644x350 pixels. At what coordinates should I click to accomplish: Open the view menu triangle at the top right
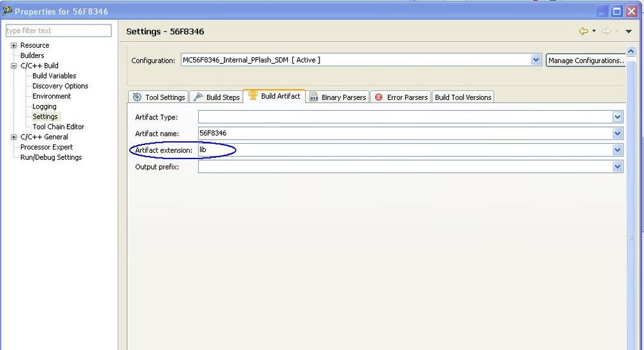[x=629, y=31]
